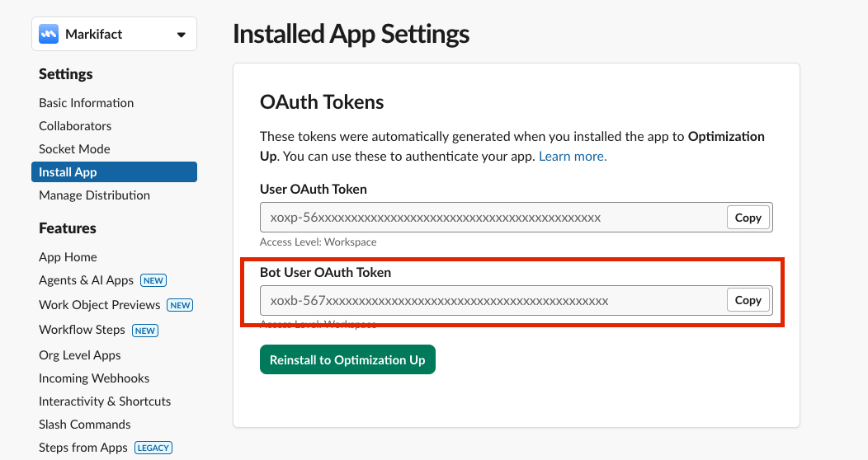
Task: Click Reinstall to Optimization Up button
Action: [347, 360]
